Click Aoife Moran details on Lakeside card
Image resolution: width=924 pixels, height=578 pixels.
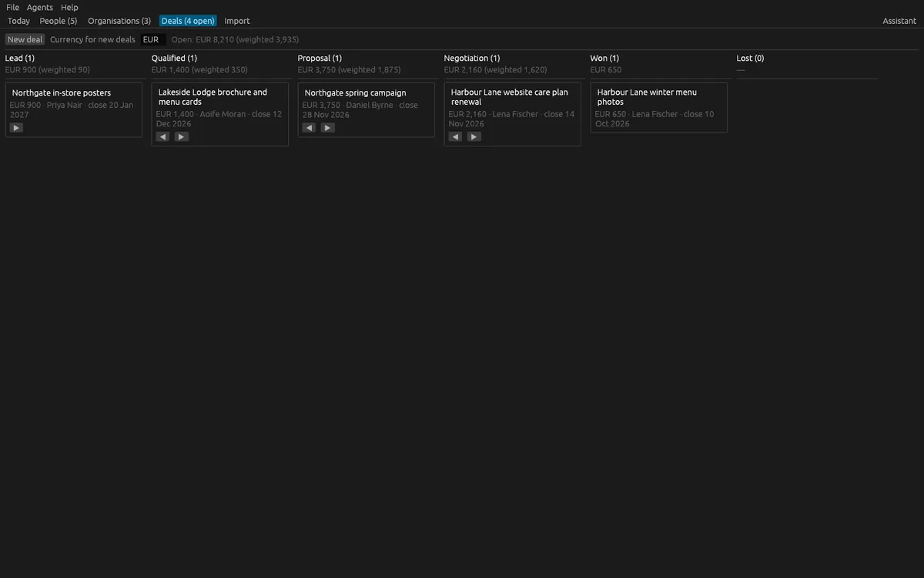(219, 119)
